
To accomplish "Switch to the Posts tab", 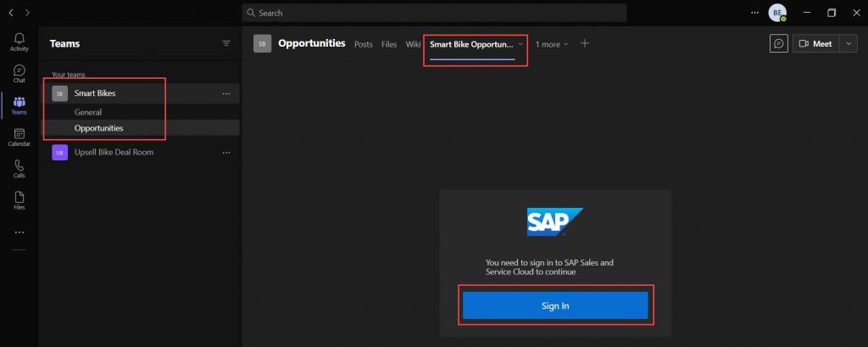I will point(363,44).
